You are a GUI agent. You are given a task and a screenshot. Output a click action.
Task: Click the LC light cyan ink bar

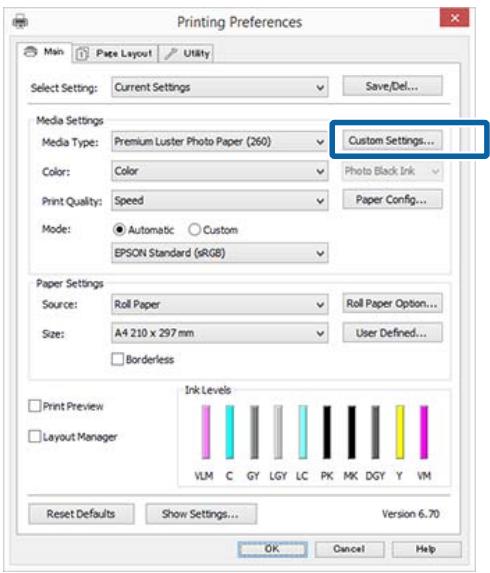303,432
